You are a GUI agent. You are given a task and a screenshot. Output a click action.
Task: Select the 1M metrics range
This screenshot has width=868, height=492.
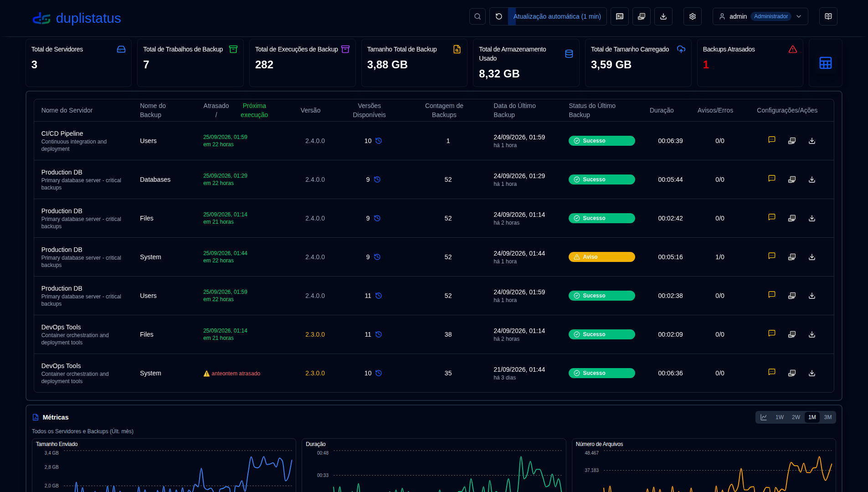812,417
